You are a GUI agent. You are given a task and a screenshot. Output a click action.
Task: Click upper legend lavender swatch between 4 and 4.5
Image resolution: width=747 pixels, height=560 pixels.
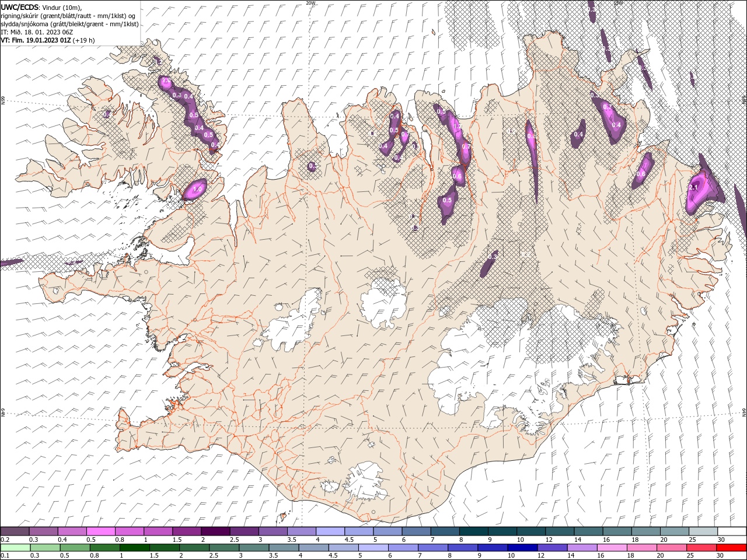point(329,531)
